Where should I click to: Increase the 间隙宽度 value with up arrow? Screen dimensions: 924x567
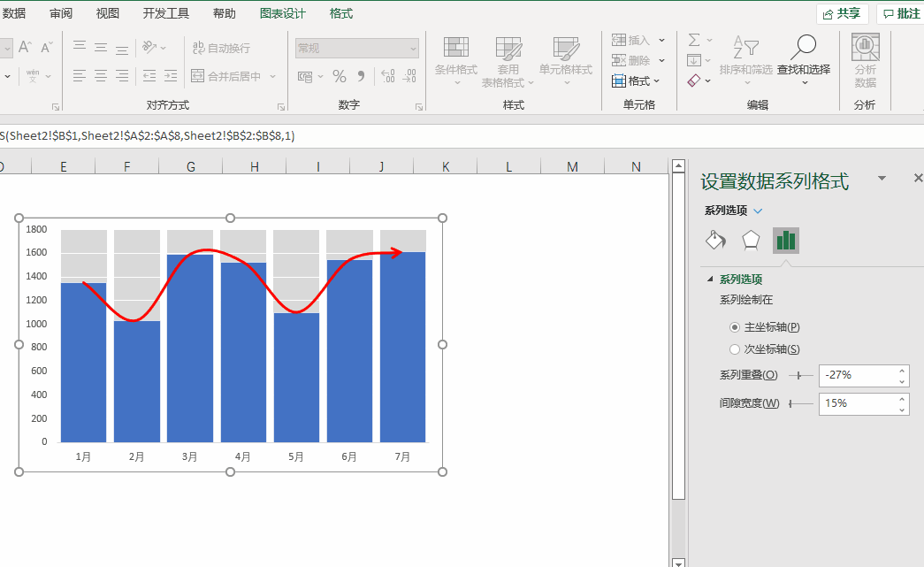click(x=902, y=399)
